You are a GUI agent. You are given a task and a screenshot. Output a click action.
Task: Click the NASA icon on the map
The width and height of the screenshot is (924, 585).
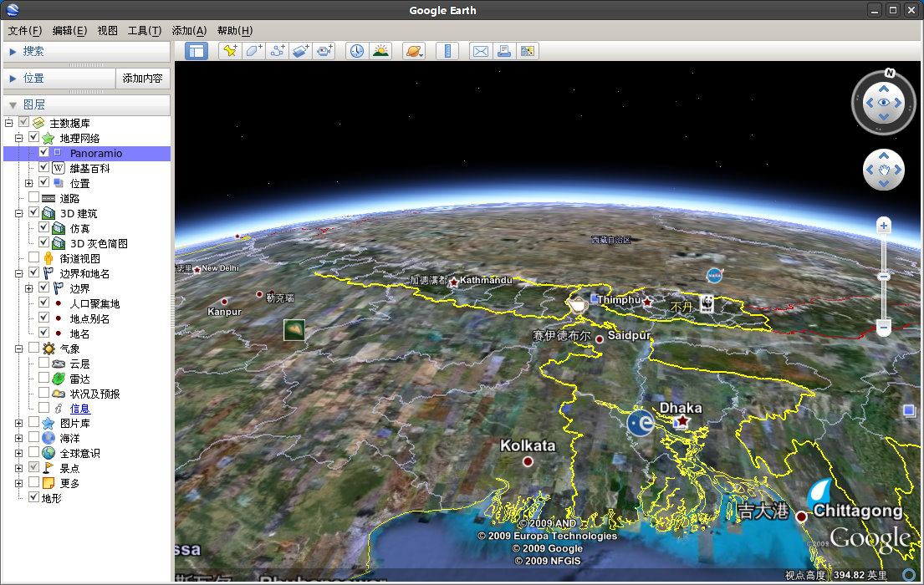click(x=715, y=275)
